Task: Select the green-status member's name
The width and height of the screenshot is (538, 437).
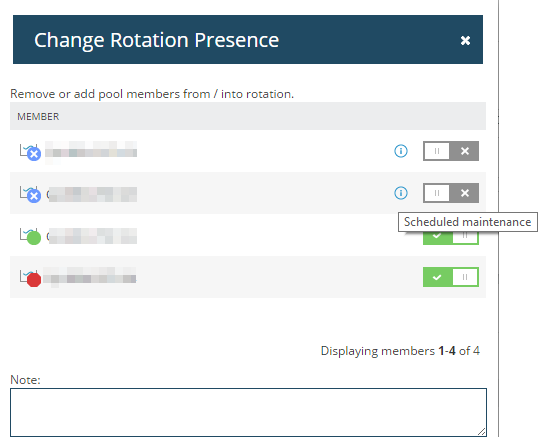Action: (x=92, y=236)
